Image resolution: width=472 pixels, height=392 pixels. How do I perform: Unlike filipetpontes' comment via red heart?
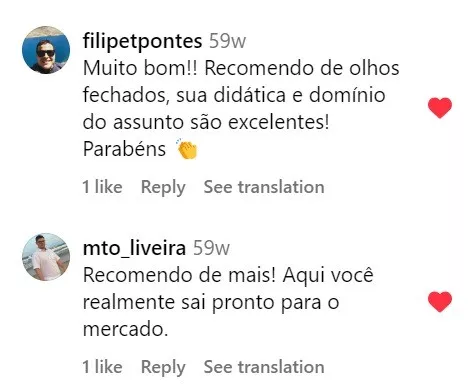[440, 108]
